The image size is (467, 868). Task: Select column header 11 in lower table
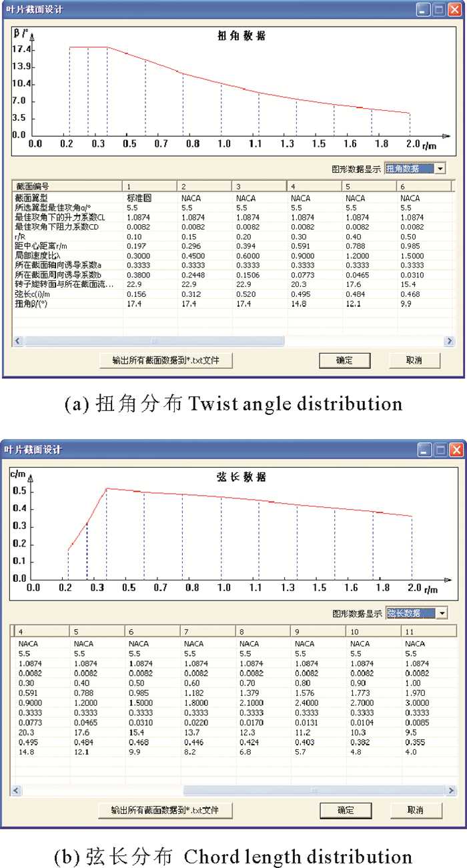427,631
